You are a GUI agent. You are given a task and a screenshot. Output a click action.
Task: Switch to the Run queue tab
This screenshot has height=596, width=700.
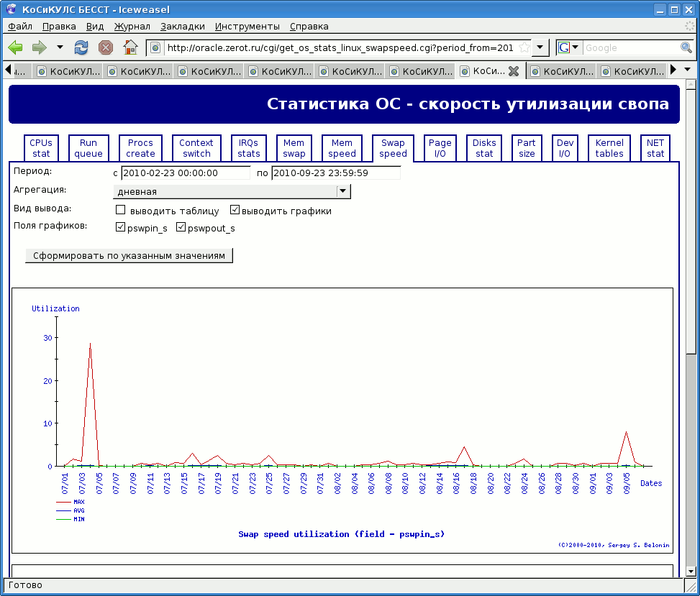88,148
